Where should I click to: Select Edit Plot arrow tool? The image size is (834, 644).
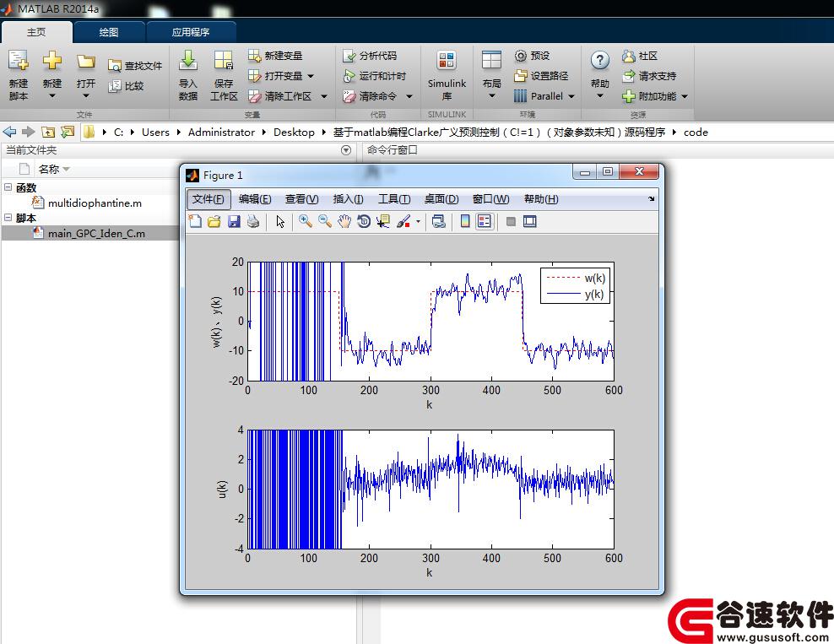tap(280, 221)
